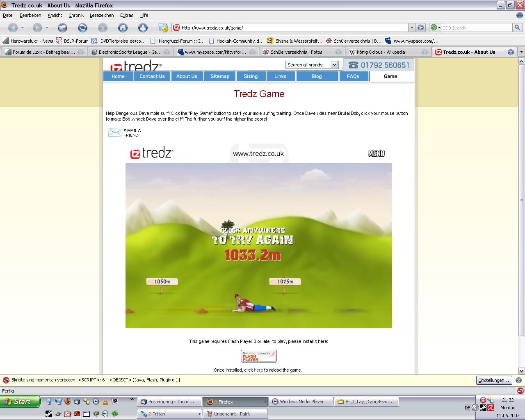Switch to the König Ödipus Wikipedia tab
The image size is (525, 420).
coord(388,52)
